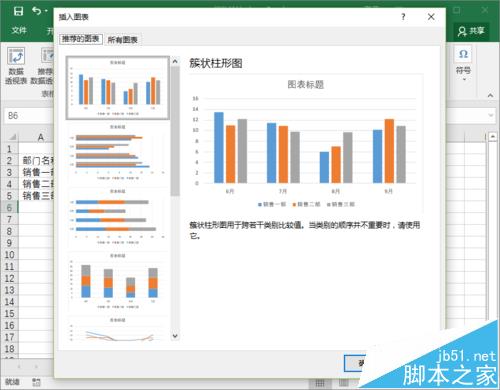This screenshot has height=390, width=500.
Task: Select row header 15 in worksheet
Action: click(9, 314)
